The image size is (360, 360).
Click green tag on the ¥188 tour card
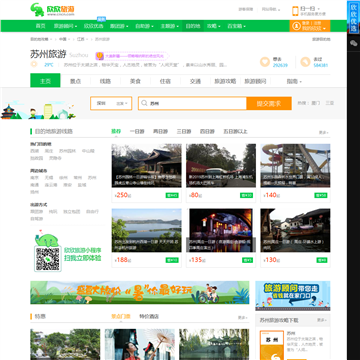(172, 260)
